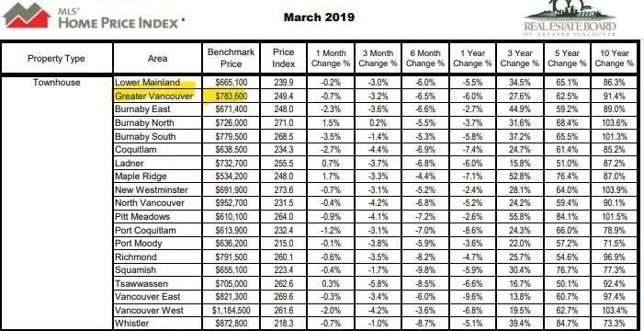The width and height of the screenshot is (644, 331).
Task: Click the Townhouse property type cell
Action: tap(57, 82)
